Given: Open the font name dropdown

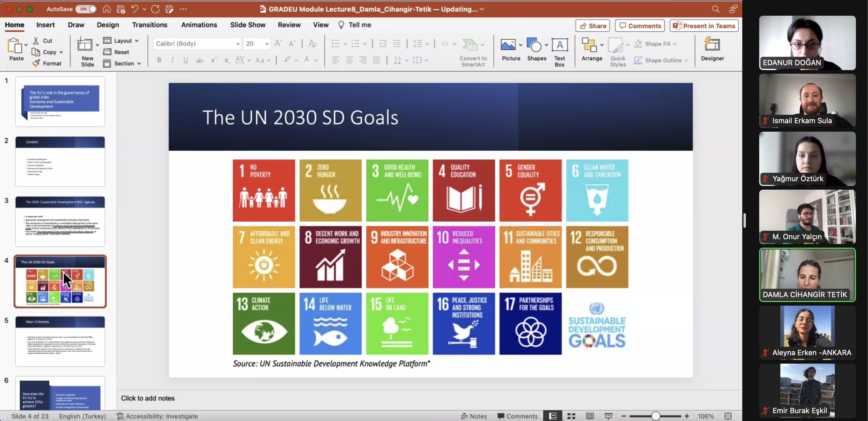Looking at the screenshot, I should [238, 44].
